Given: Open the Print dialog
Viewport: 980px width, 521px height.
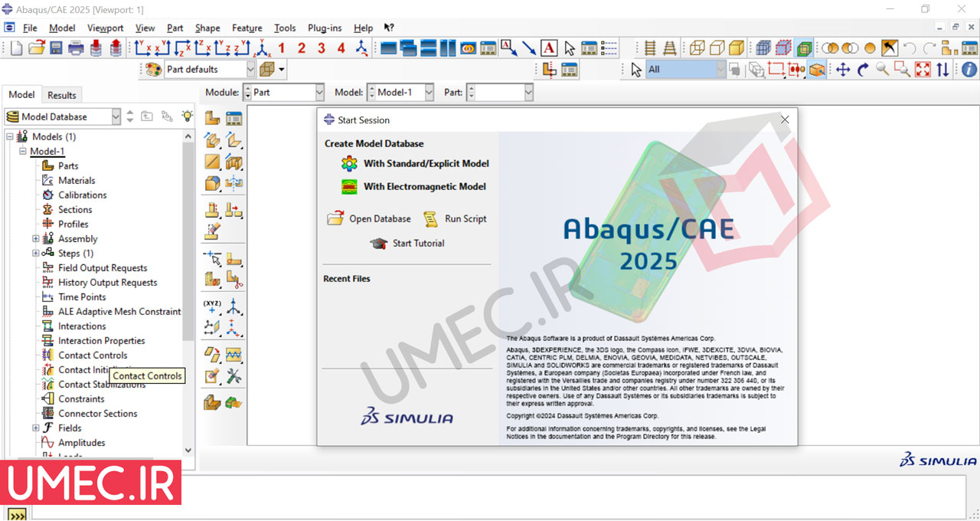Looking at the screenshot, I should click(x=75, y=48).
